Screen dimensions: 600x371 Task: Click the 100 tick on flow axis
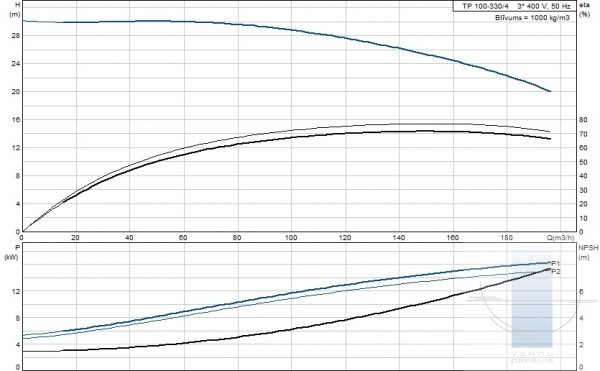coord(291,238)
